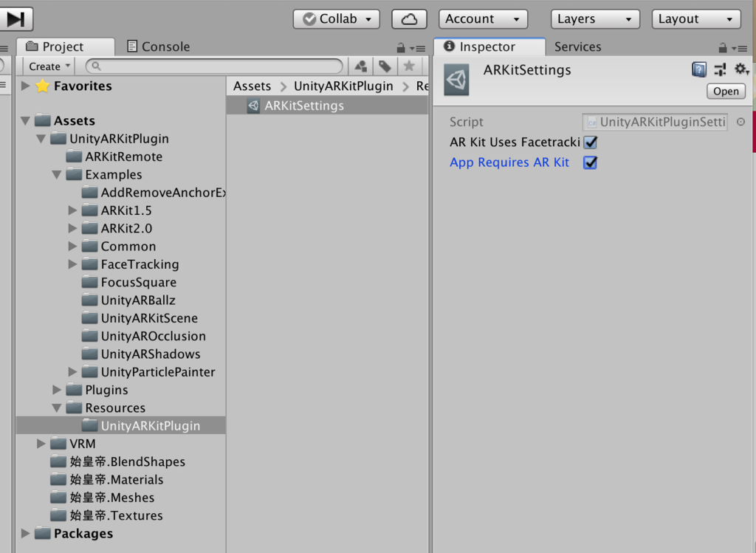The image size is (756, 553).
Task: Click the Inspector panel lock icon
Action: coord(722,48)
